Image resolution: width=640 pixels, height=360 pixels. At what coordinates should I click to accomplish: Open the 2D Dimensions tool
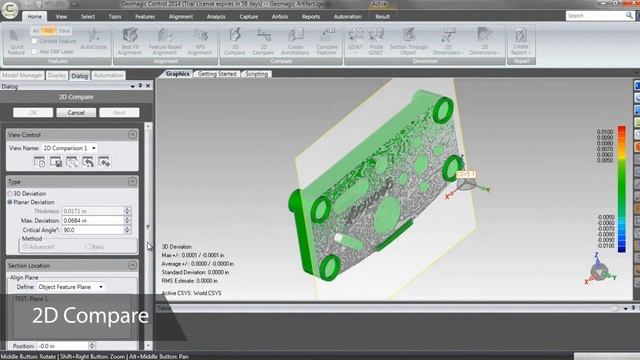(x=448, y=42)
